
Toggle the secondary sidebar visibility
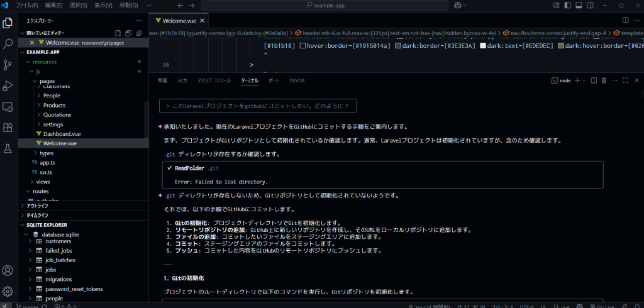(x=590, y=5)
